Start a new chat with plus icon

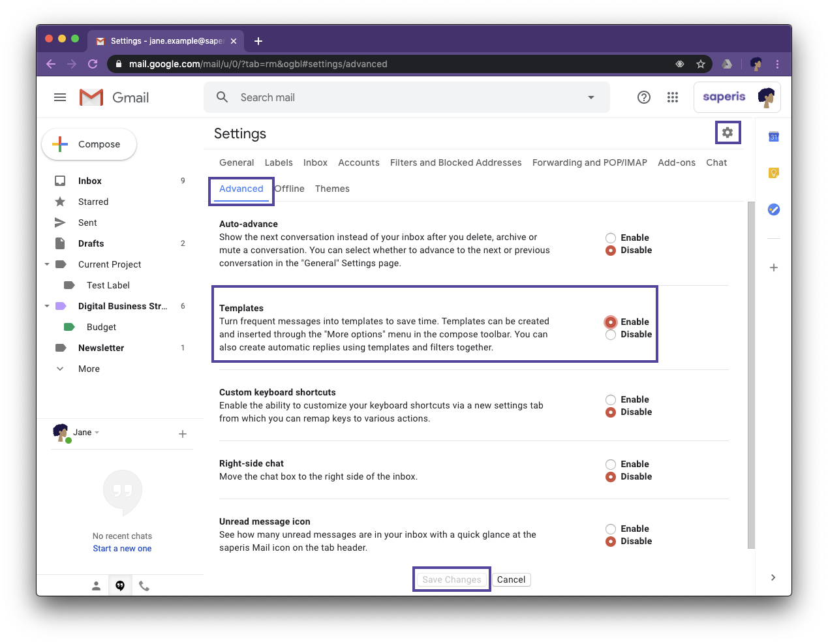coord(183,434)
